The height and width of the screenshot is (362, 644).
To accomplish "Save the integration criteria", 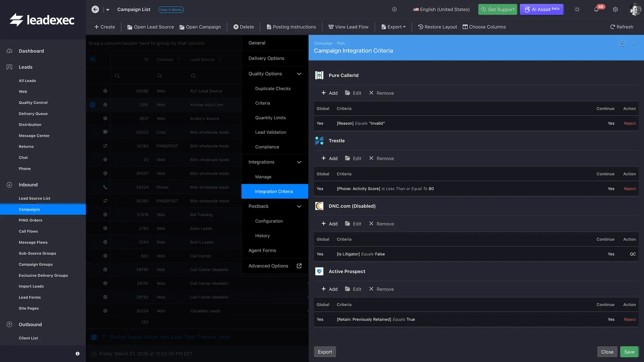I will [x=629, y=352].
